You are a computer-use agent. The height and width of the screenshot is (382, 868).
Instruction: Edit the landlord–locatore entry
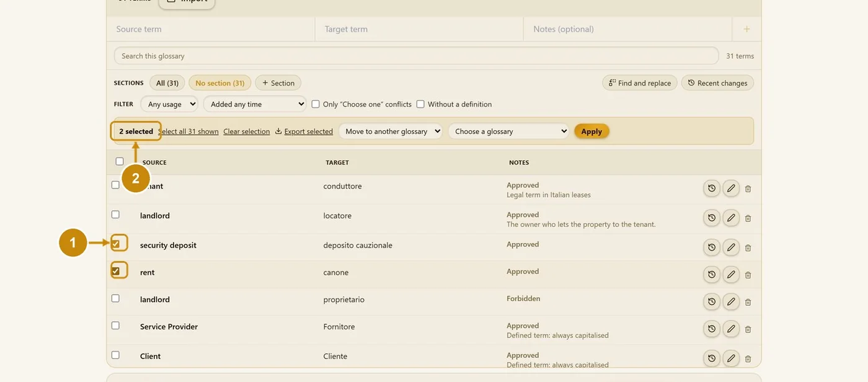point(731,218)
